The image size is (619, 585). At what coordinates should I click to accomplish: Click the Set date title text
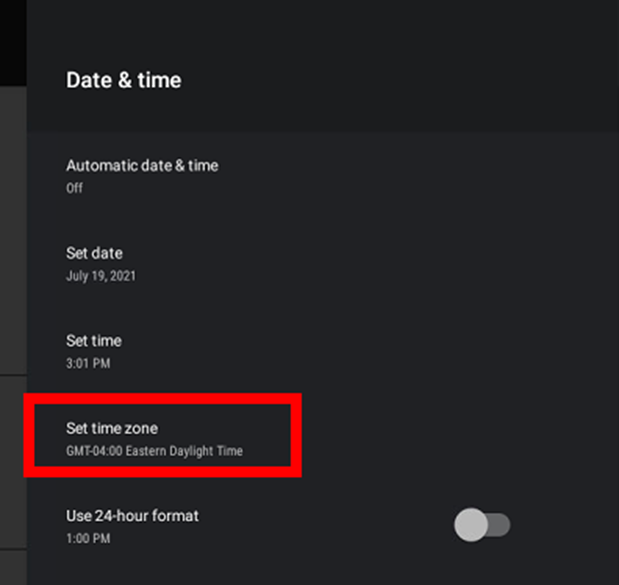[94, 253]
